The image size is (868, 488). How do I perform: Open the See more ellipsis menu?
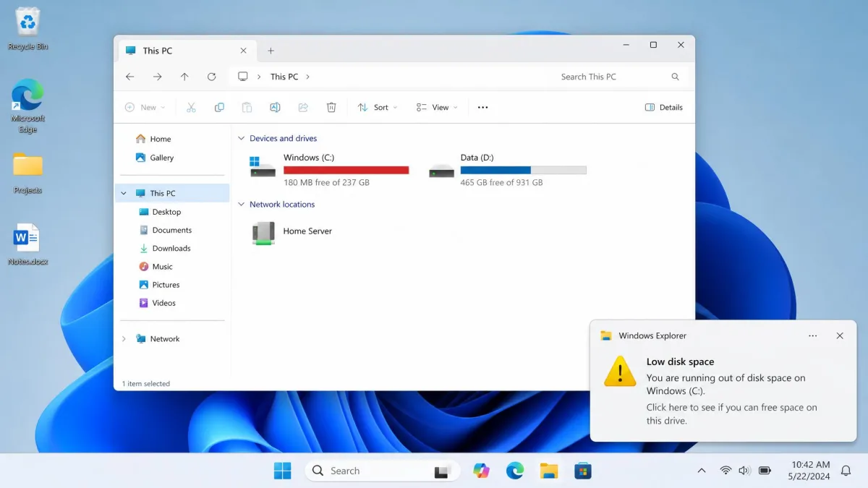483,107
